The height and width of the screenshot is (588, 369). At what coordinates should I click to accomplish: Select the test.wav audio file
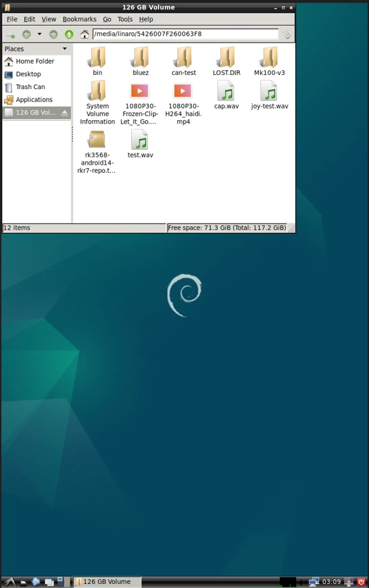coord(141,144)
